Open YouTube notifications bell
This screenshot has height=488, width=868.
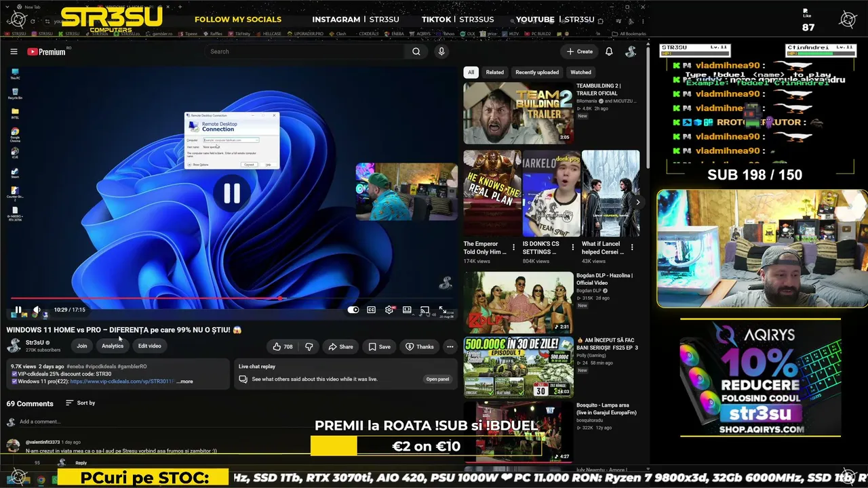[x=609, y=52]
